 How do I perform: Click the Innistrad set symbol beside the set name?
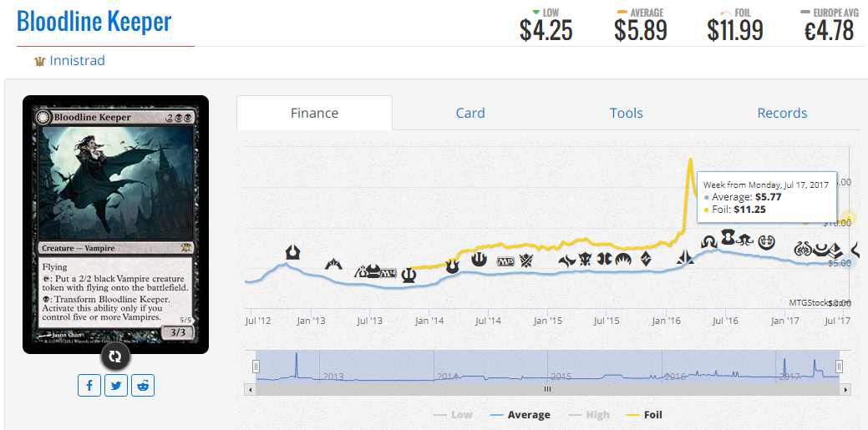tap(39, 62)
